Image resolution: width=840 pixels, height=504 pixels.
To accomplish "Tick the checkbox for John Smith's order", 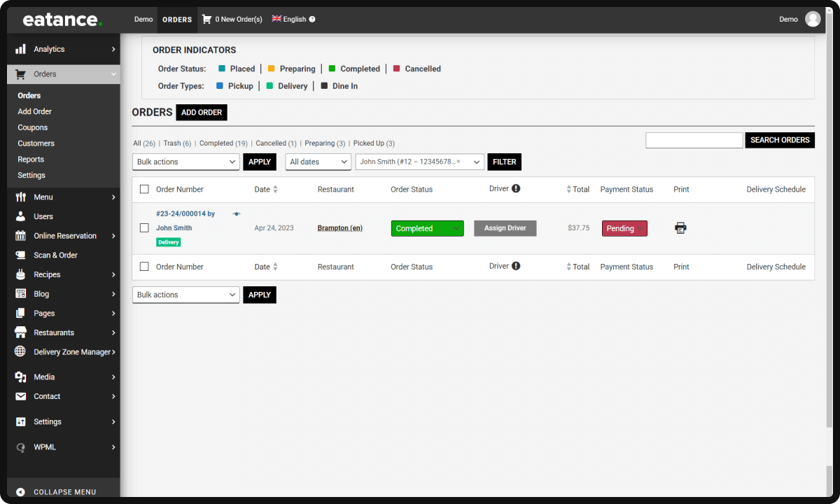I will coord(144,227).
